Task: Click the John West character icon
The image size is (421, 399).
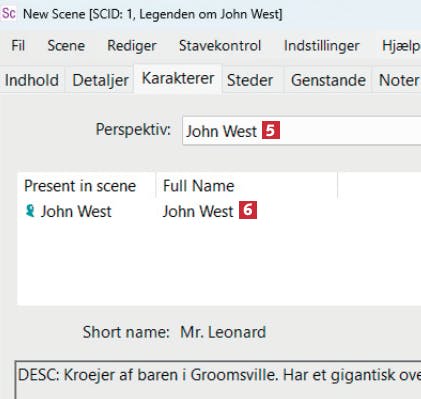Action: [30, 211]
